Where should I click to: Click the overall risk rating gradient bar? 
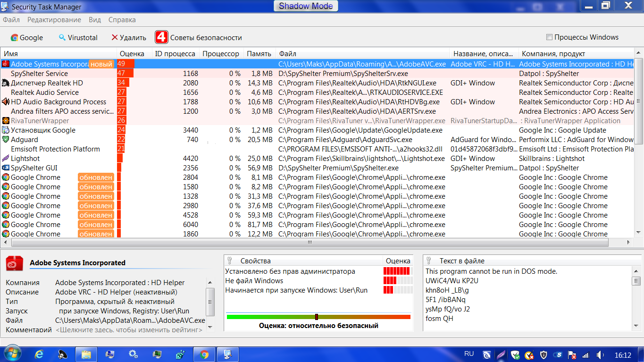tap(318, 317)
